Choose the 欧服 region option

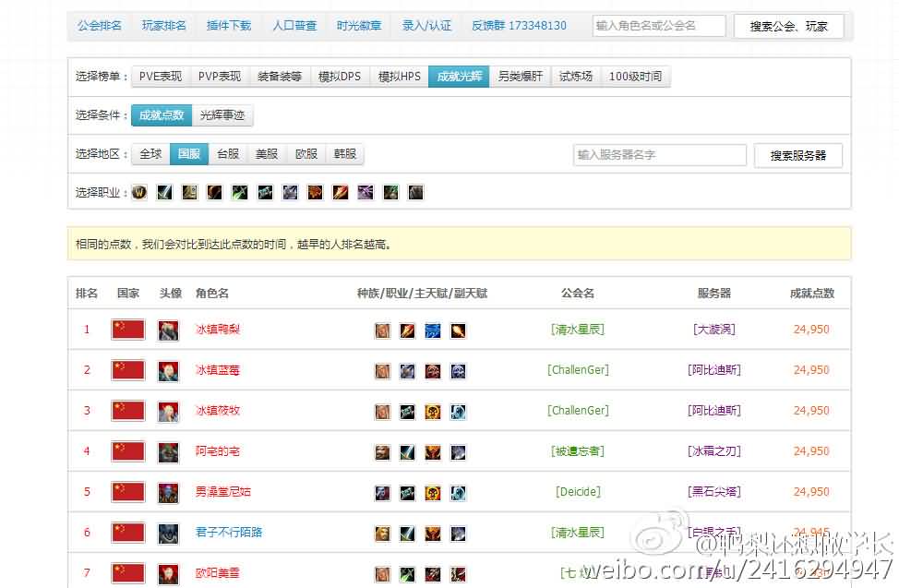coord(306,154)
